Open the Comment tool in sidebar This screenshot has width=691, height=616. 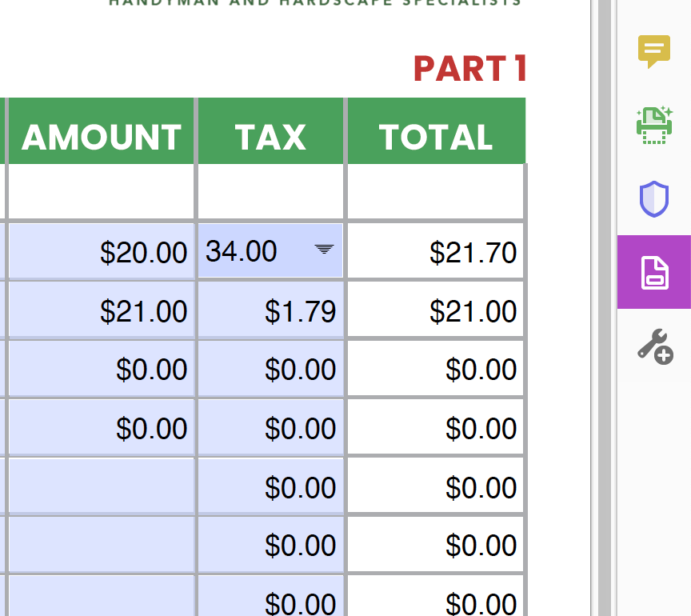[653, 52]
